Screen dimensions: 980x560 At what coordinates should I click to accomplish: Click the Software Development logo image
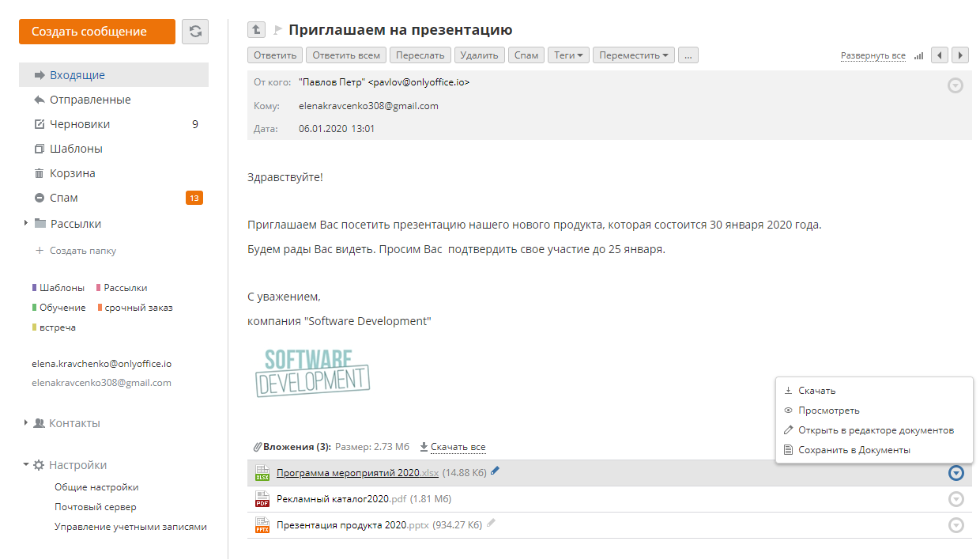313,373
